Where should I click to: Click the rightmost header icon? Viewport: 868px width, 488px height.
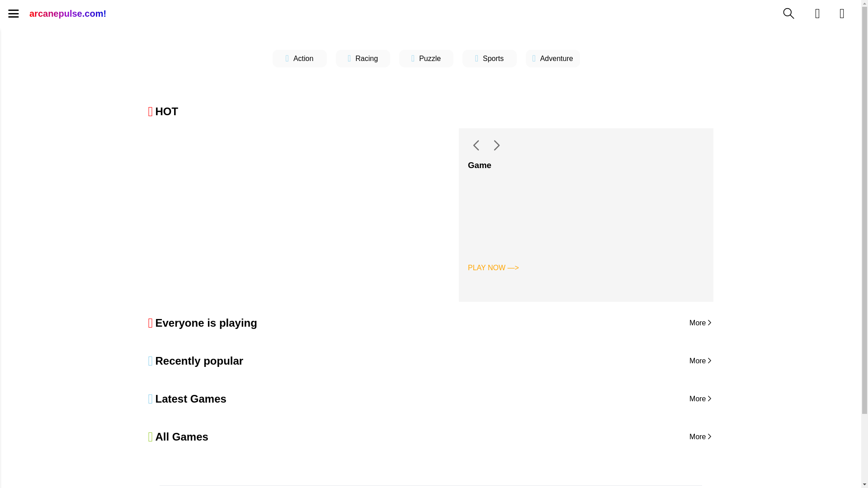[842, 14]
